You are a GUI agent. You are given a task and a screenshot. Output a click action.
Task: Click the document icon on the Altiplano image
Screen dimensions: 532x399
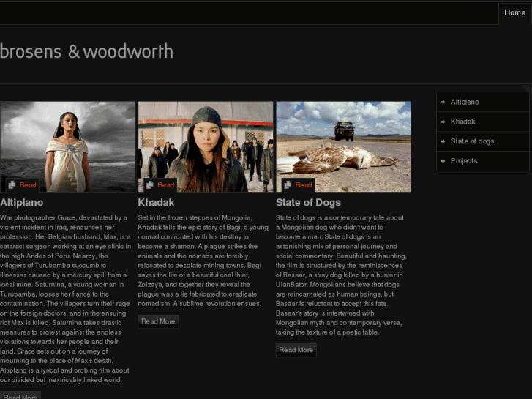pyautogui.click(x=12, y=184)
